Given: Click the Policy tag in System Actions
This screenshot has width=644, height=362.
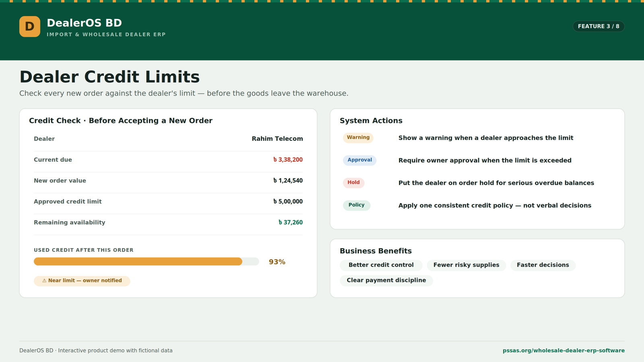Looking at the screenshot, I should [356, 205].
